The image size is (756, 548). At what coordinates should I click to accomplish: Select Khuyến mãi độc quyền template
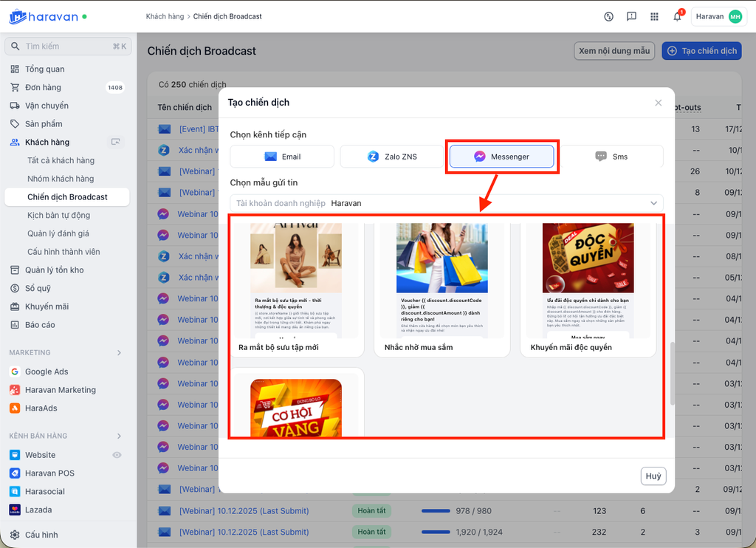pyautogui.click(x=588, y=288)
